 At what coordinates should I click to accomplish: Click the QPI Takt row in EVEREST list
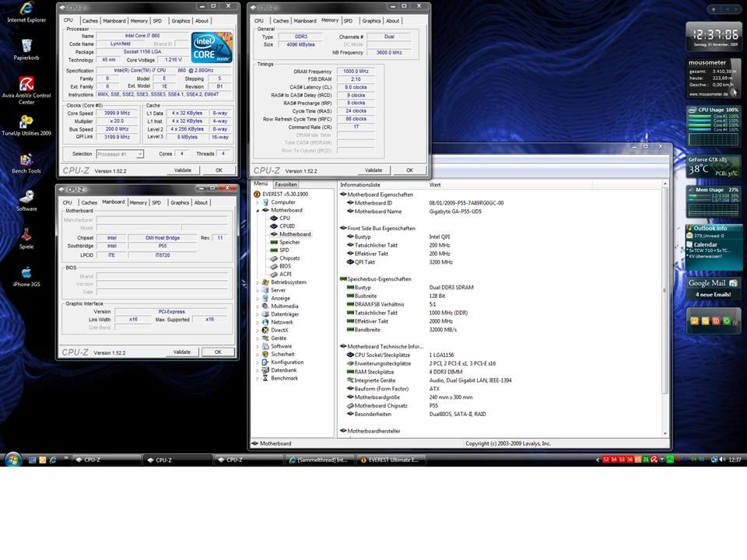pyautogui.click(x=500, y=262)
